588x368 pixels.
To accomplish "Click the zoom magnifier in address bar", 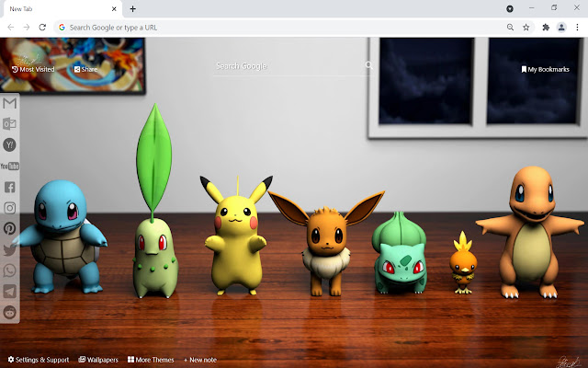I will [x=510, y=27].
